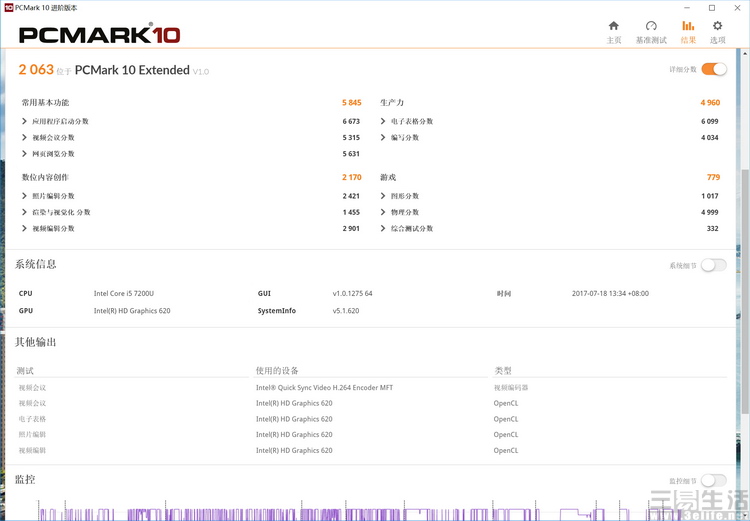Select the 游戏 score 779
750x521 pixels.
pos(713,177)
